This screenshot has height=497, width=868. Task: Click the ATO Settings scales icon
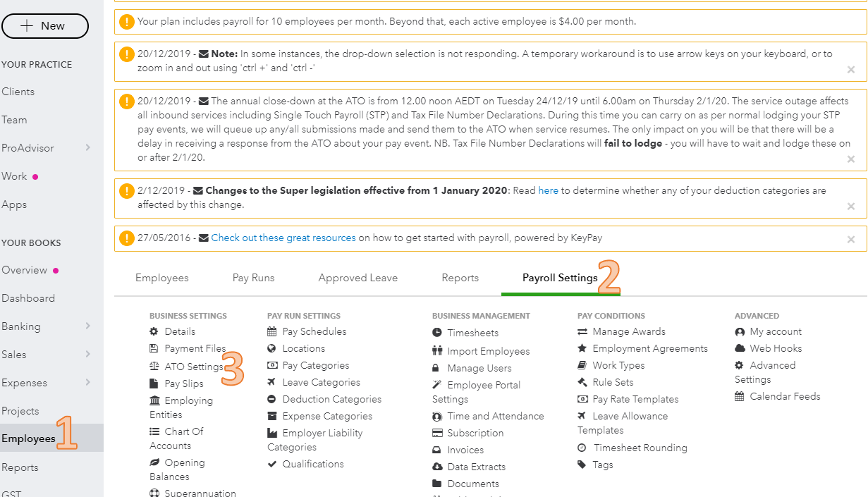click(x=154, y=367)
